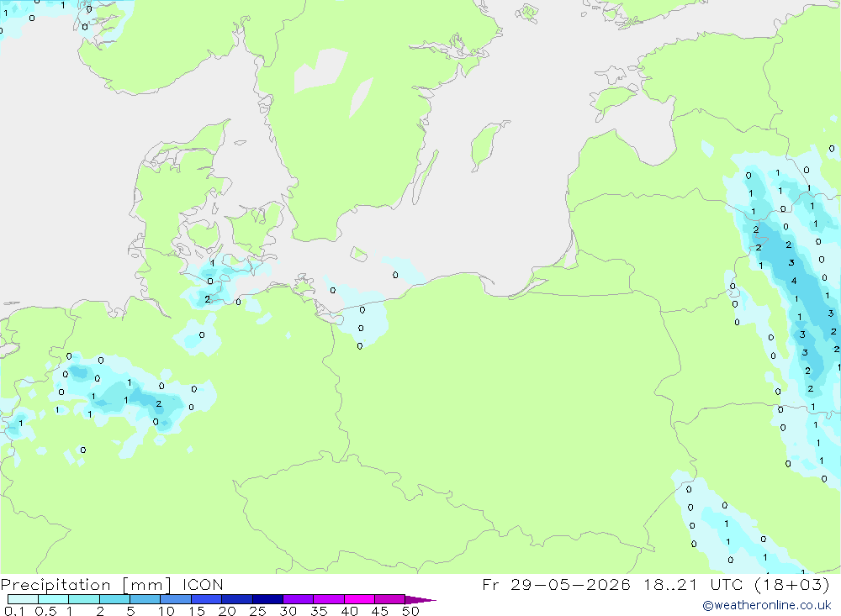The width and height of the screenshot is (841, 616).
Task: Click the legend label '45'
Action: (x=380, y=611)
